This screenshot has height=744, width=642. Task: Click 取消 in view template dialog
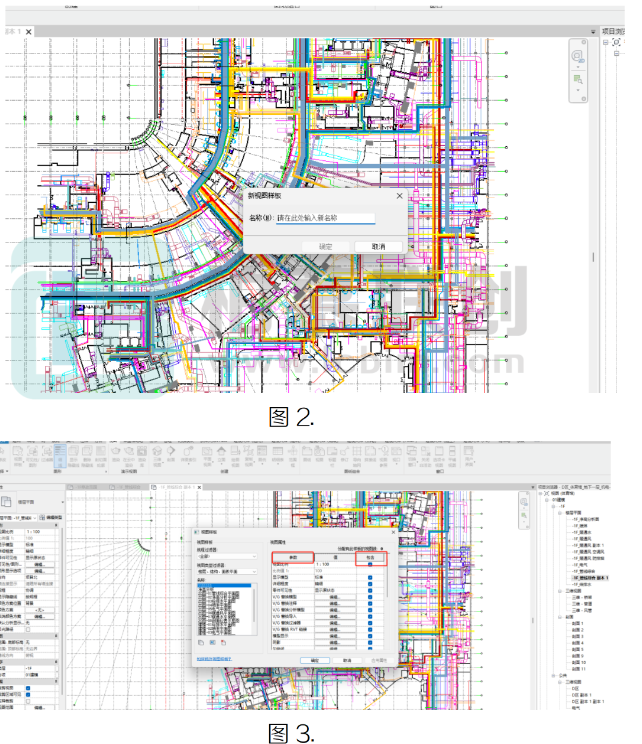pos(347,660)
